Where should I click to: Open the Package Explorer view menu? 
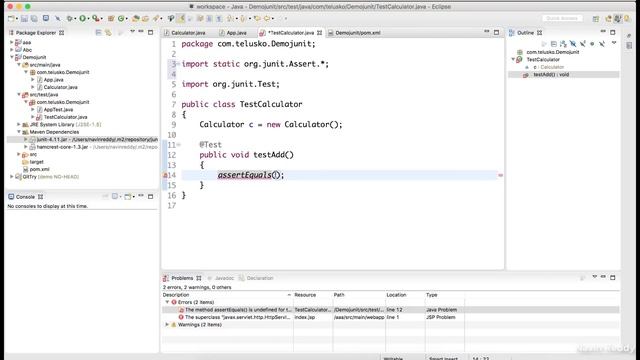click(132, 32)
